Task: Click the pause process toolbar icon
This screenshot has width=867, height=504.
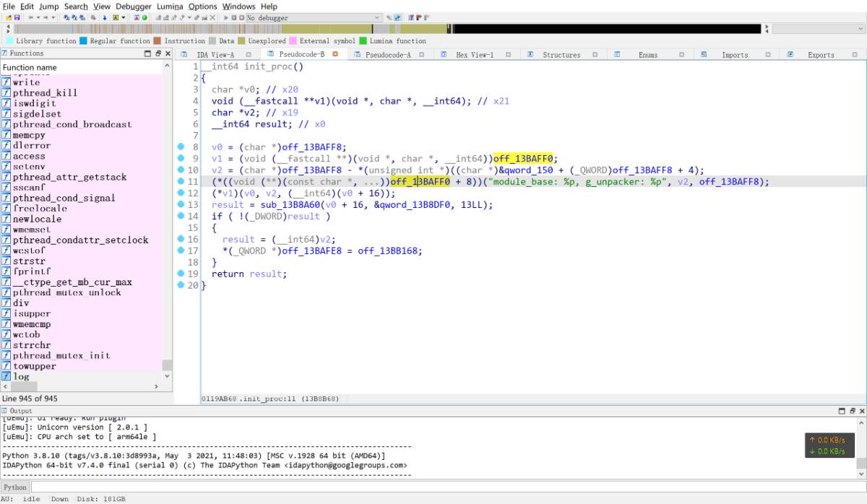Action: (233, 17)
